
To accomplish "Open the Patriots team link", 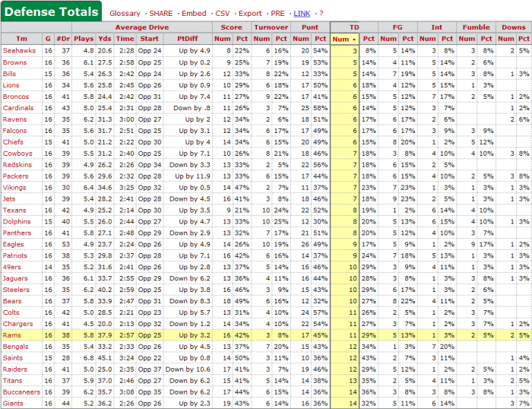I will pos(14,255).
